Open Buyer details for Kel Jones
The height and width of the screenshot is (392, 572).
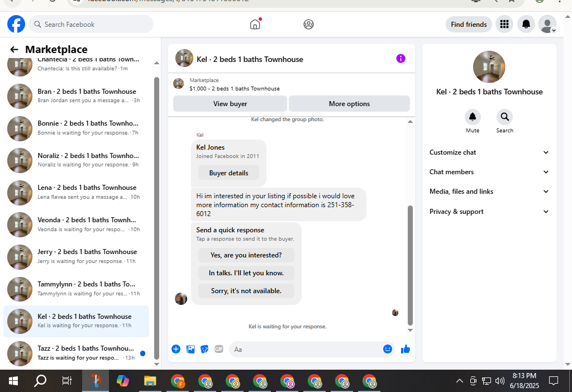coord(228,173)
